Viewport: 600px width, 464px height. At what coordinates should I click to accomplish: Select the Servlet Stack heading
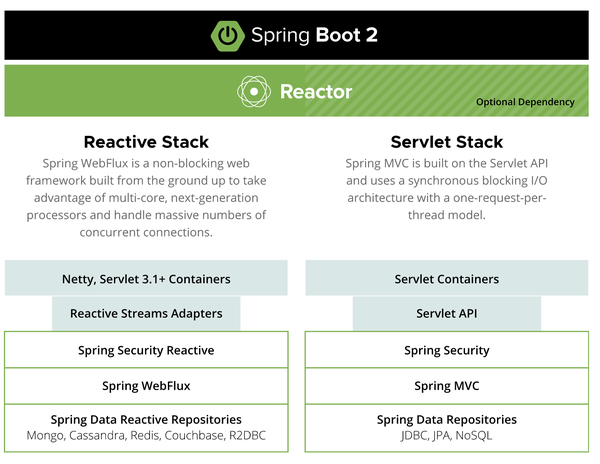447,142
